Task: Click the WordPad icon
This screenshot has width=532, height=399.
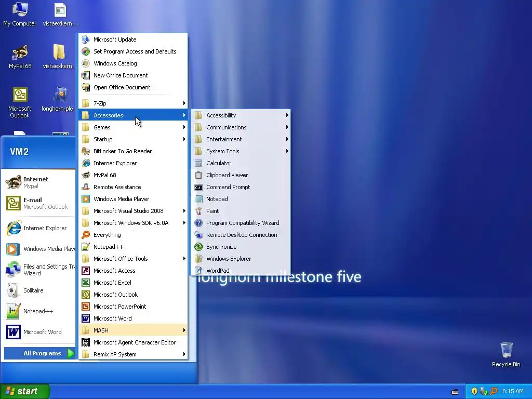Action: coord(198,270)
